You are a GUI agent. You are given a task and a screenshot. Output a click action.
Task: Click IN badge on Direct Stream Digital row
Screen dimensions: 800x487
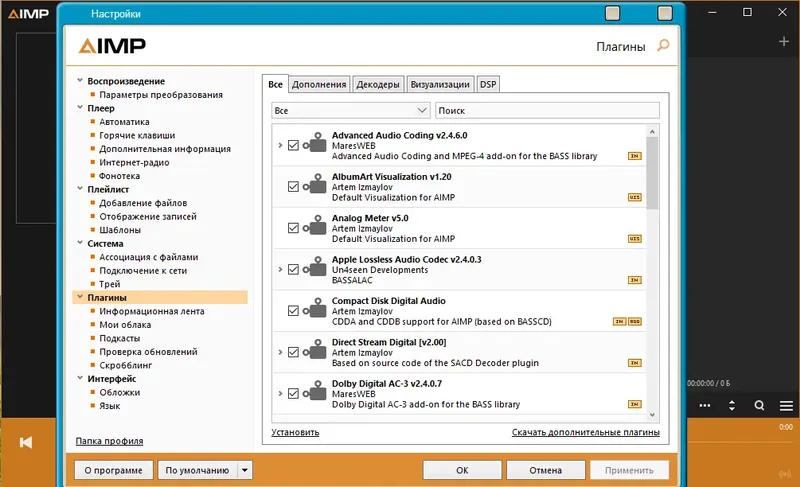tap(635, 363)
